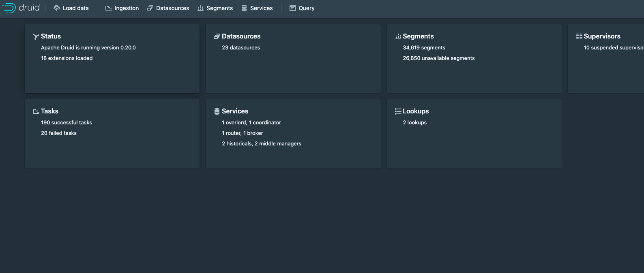This screenshot has width=644, height=273.
Task: Click '18 extensions loaded' text
Action: click(67, 58)
